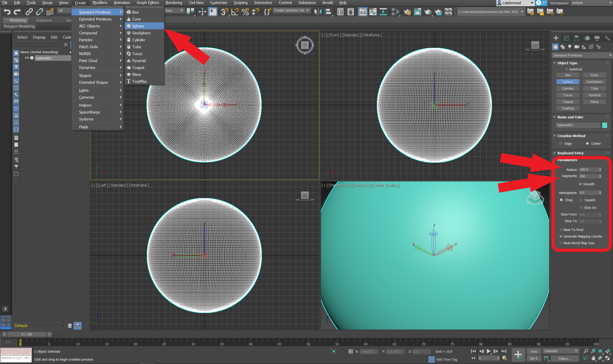The image size is (613, 364).
Task: Toggle Generate Mapping Coords checkbox
Action: coord(561,236)
